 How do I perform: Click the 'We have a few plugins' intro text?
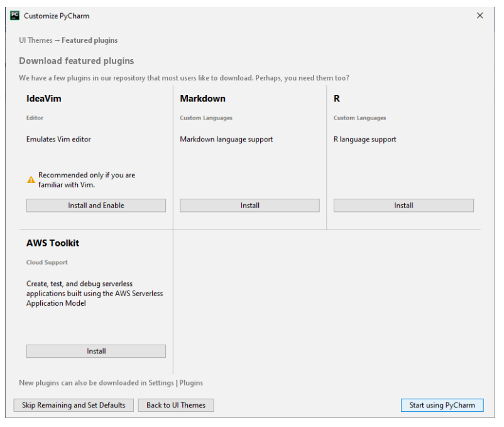click(x=184, y=78)
